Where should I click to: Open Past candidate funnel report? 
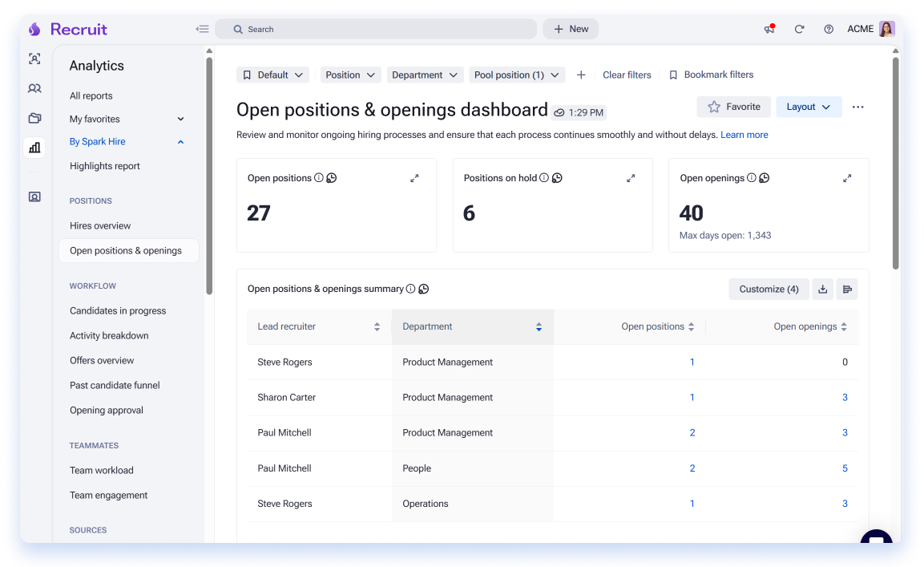click(x=115, y=385)
